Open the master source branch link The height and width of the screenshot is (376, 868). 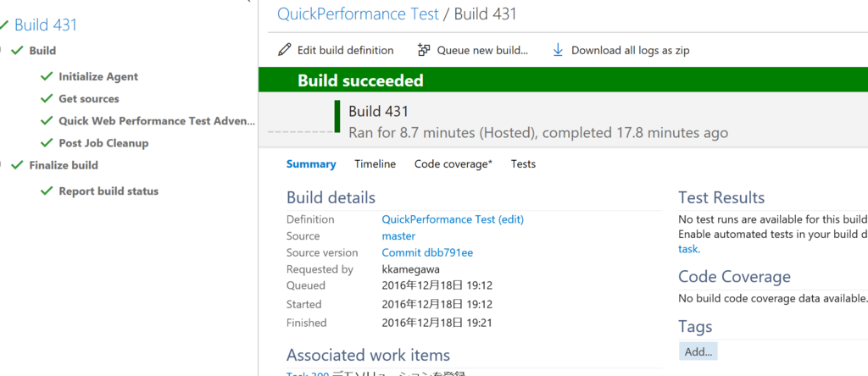(398, 236)
